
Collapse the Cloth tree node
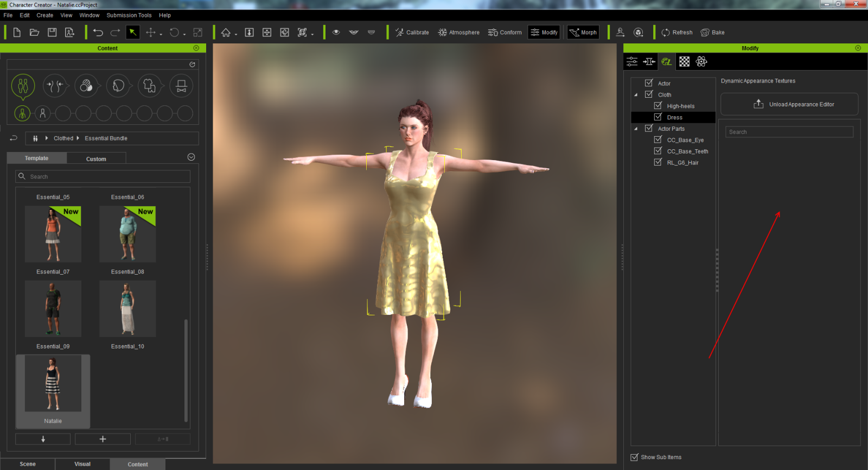[636, 95]
